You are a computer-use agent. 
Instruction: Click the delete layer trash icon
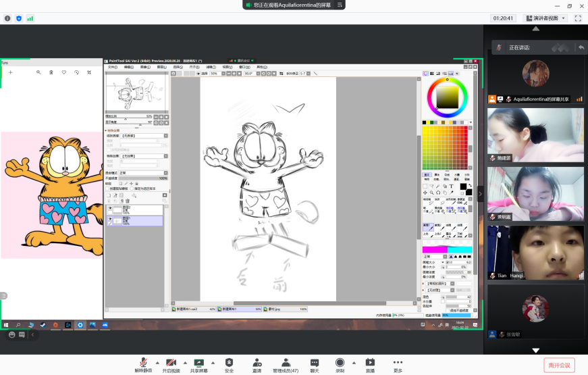pos(128,201)
